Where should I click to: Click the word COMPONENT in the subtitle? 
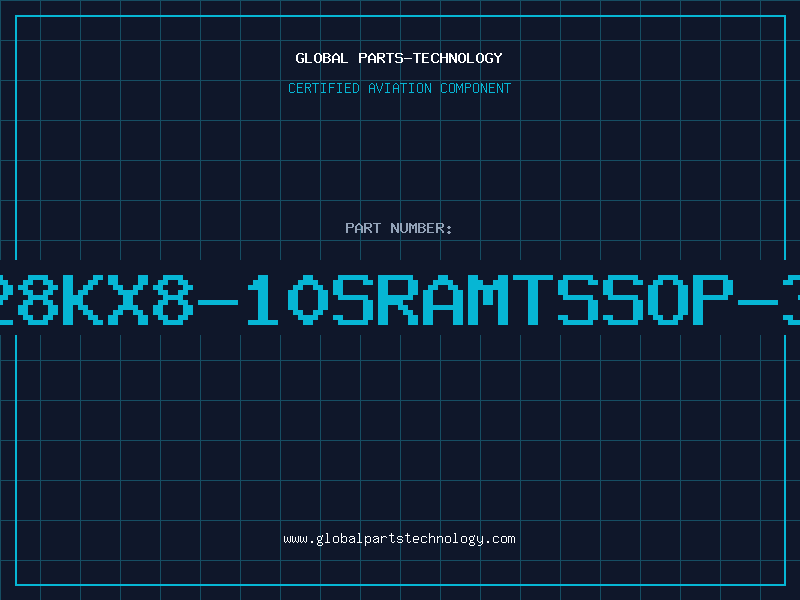point(476,88)
